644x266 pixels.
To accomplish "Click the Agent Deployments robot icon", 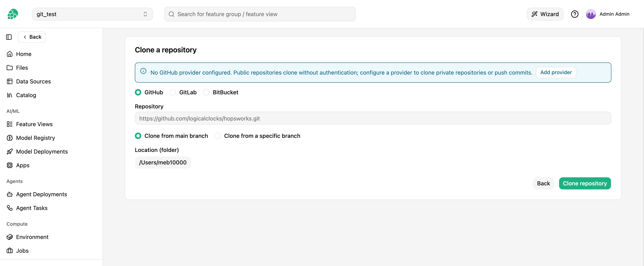I will [x=10, y=194].
